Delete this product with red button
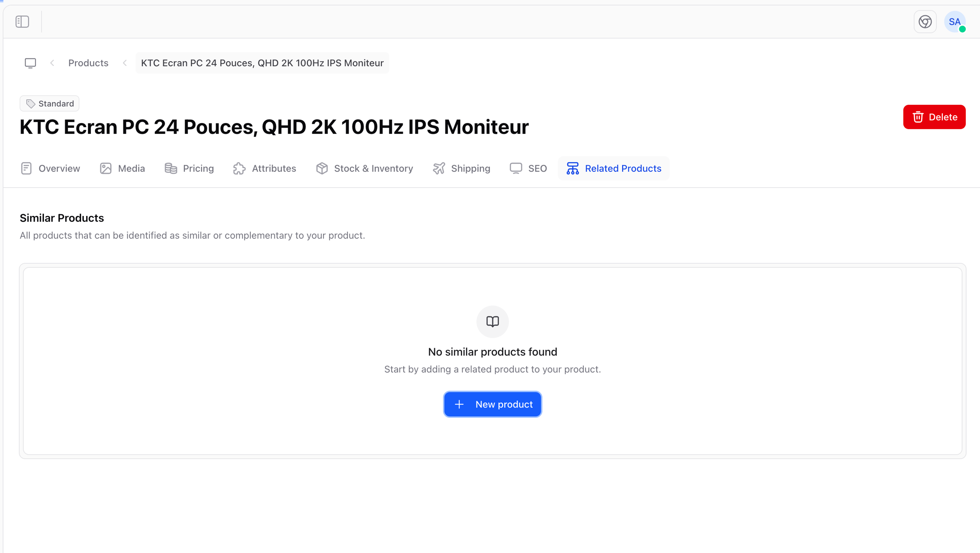 pyautogui.click(x=934, y=117)
